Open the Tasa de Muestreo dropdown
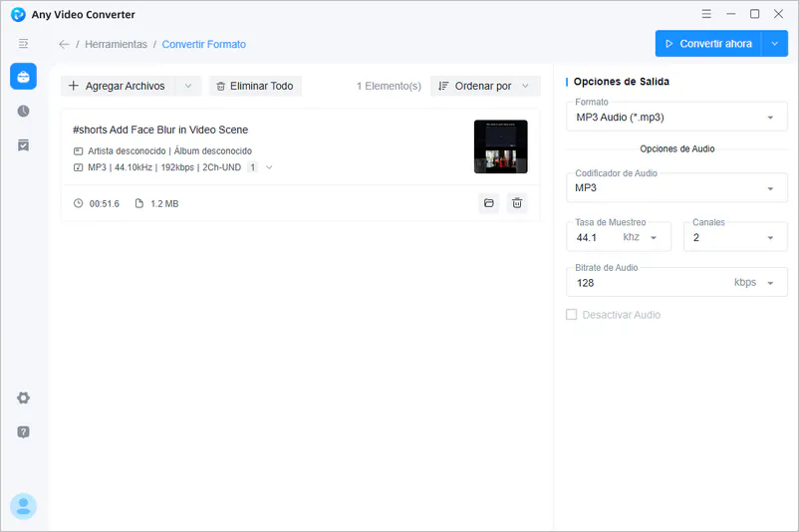 [619, 237]
